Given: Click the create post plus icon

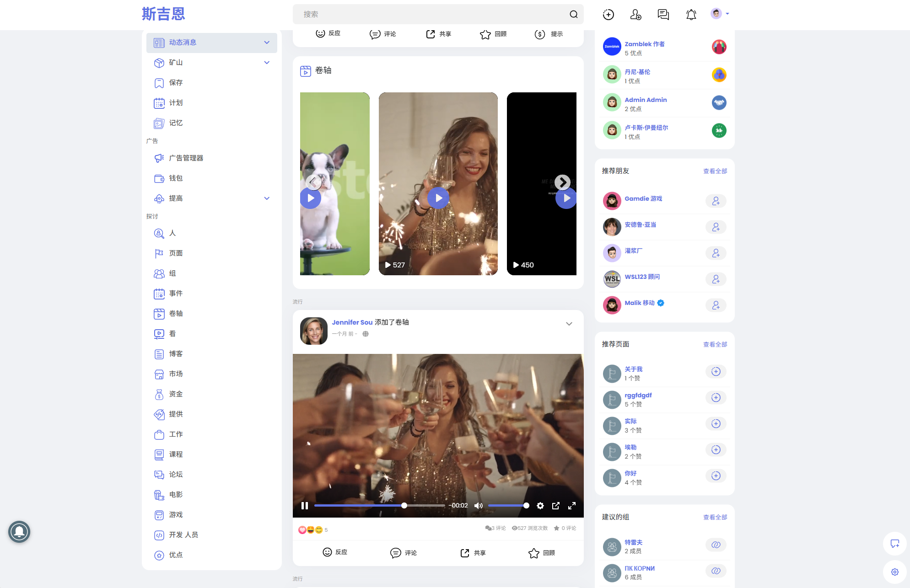Looking at the screenshot, I should (x=608, y=14).
